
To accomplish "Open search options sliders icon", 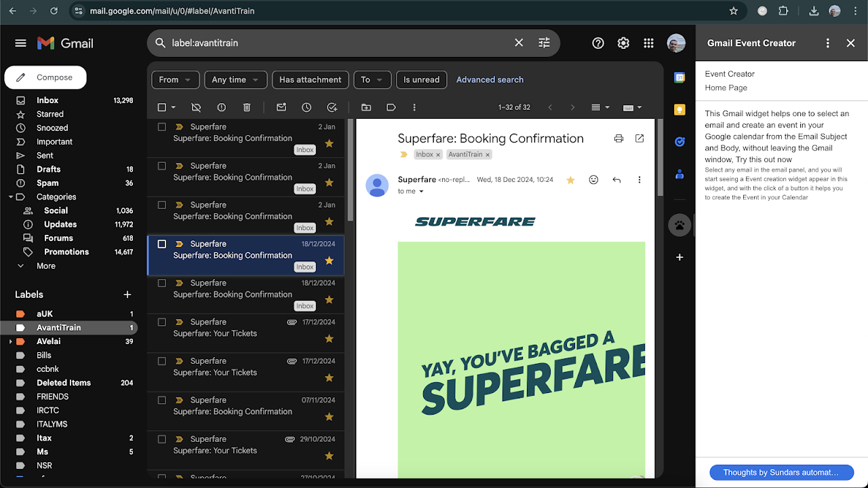I will [544, 43].
